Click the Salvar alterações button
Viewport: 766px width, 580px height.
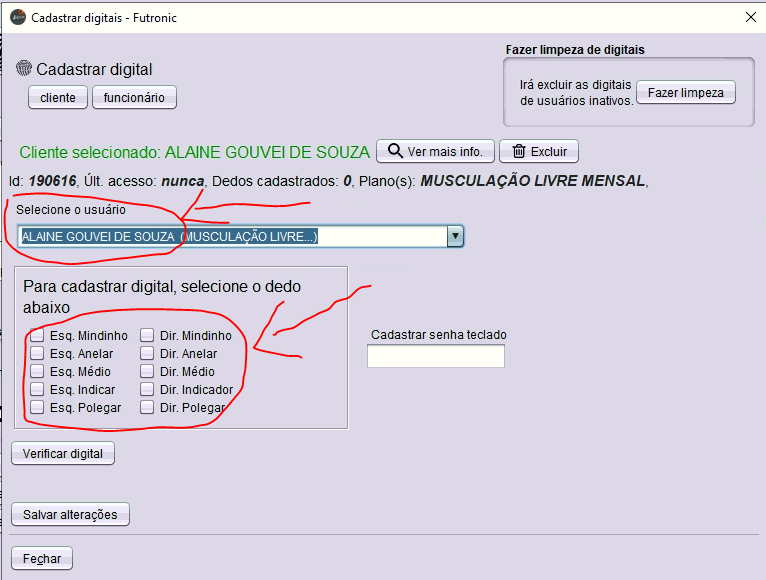pos(70,515)
